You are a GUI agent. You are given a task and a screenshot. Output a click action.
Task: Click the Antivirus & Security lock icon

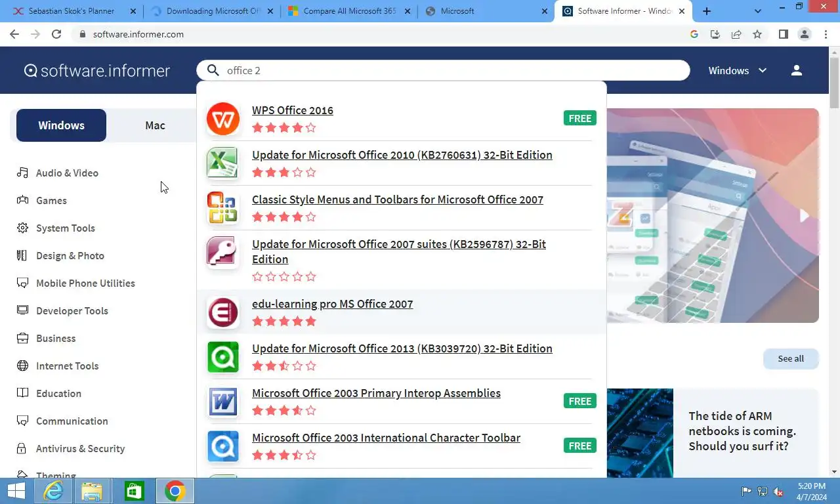click(23, 448)
